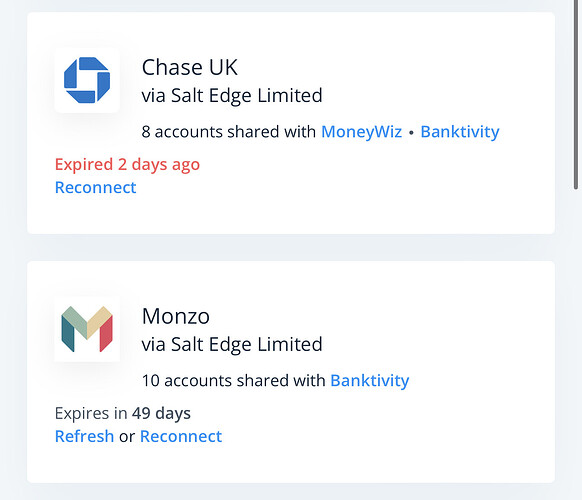The image size is (582, 500).
Task: Select the Chase UK title text
Action: pos(189,67)
